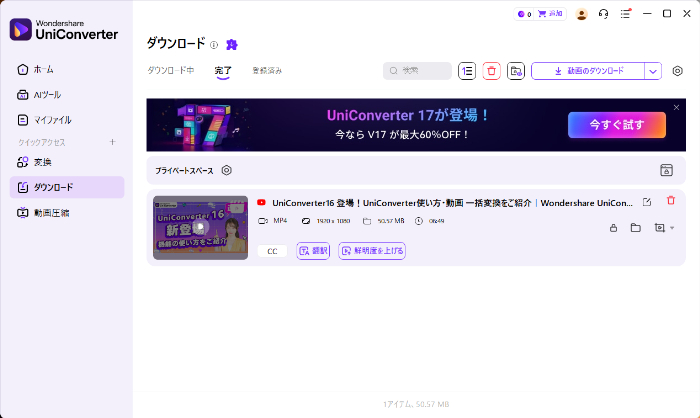Delete the downloaded video with red trash
700x418 pixels.
(671, 201)
